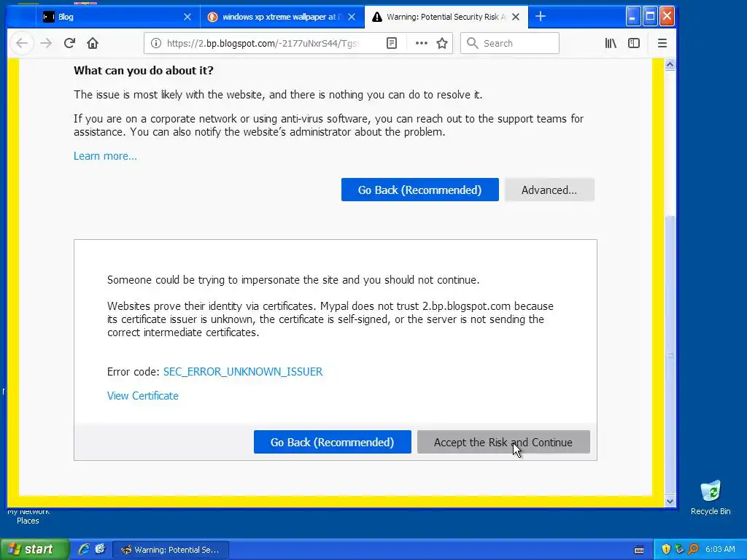Focus the Search input box
Image resolution: width=747 pixels, height=560 pixels.
(510, 43)
